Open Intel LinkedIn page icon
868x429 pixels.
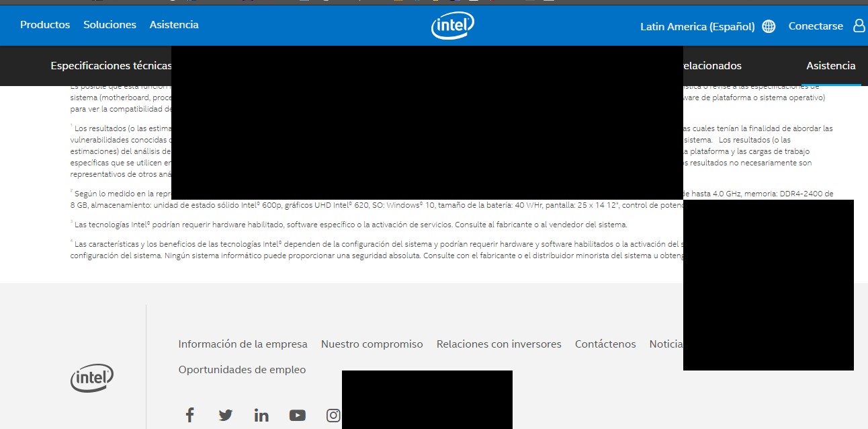pyautogui.click(x=261, y=416)
